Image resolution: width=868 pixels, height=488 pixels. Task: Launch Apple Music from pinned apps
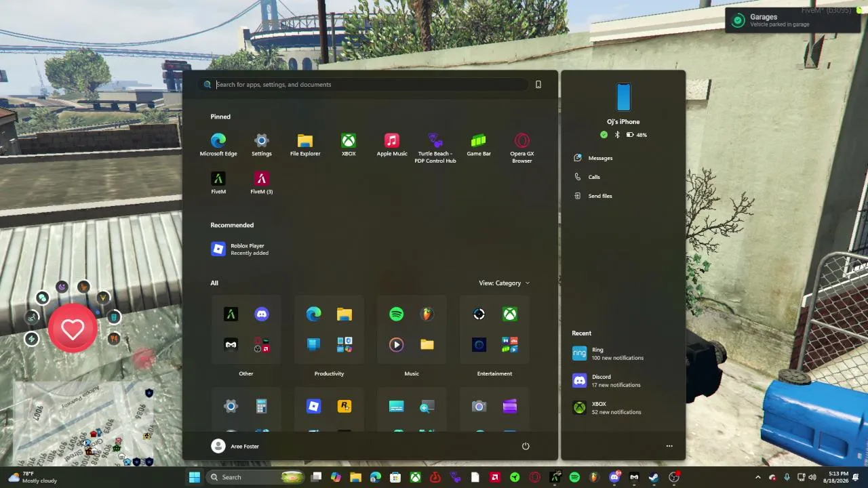392,144
